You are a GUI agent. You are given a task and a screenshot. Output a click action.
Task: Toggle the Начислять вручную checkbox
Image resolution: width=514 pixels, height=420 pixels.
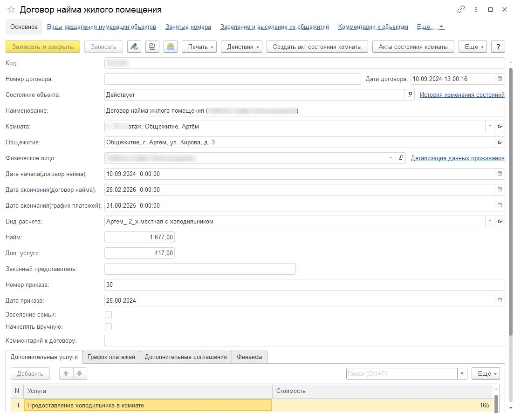point(109,327)
